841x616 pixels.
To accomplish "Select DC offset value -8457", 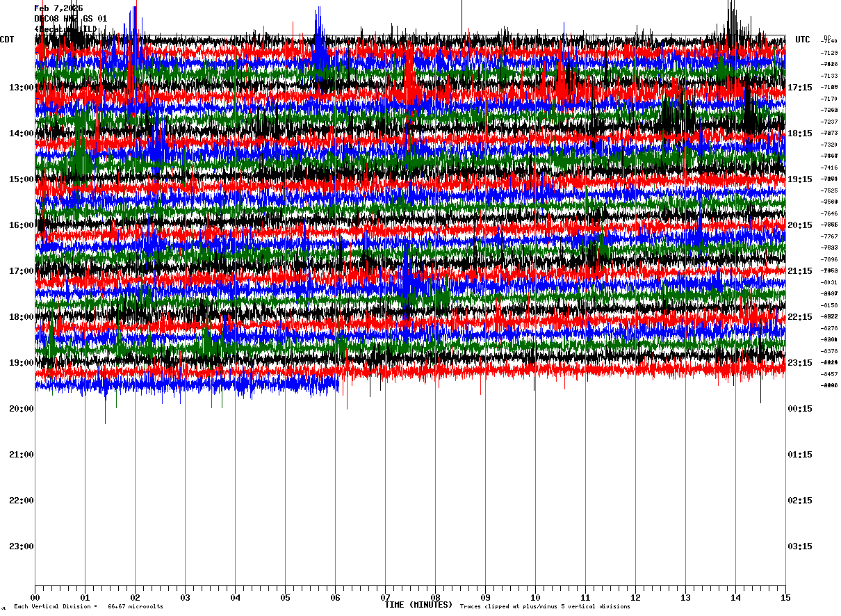I will click(830, 374).
